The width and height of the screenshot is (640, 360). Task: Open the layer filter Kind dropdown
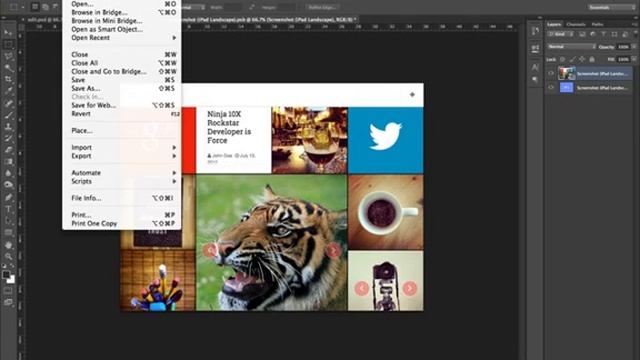point(561,34)
